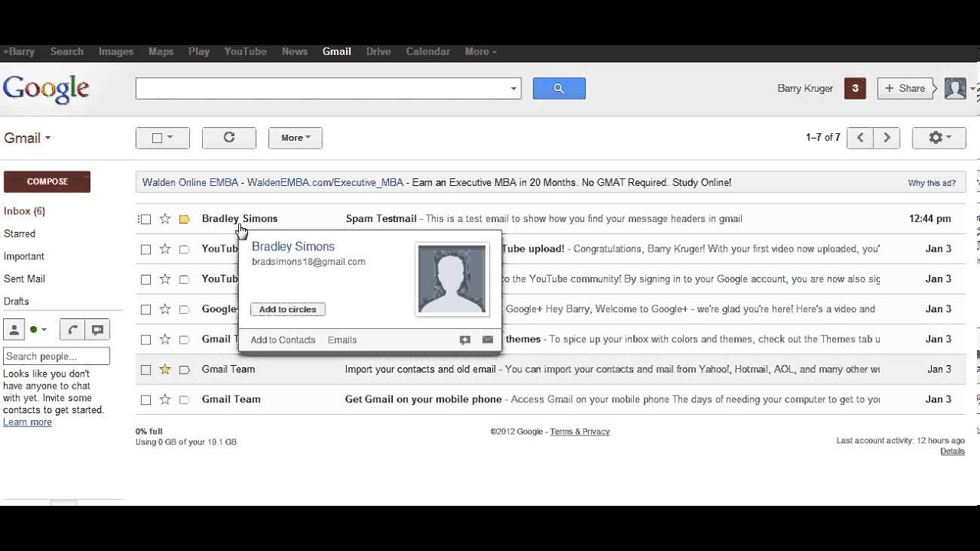Open the settings gear menu

coord(939,138)
